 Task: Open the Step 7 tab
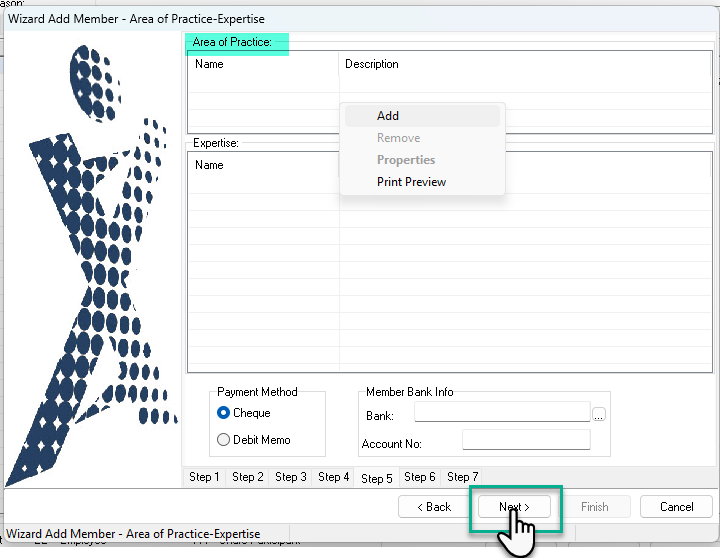pyautogui.click(x=462, y=477)
